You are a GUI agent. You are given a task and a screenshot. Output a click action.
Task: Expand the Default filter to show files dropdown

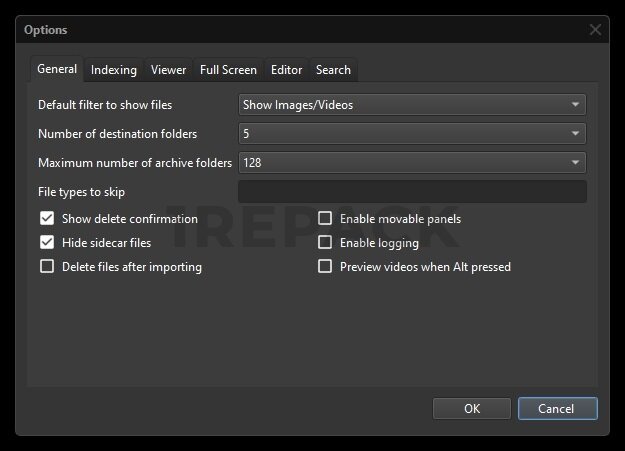pyautogui.click(x=412, y=105)
